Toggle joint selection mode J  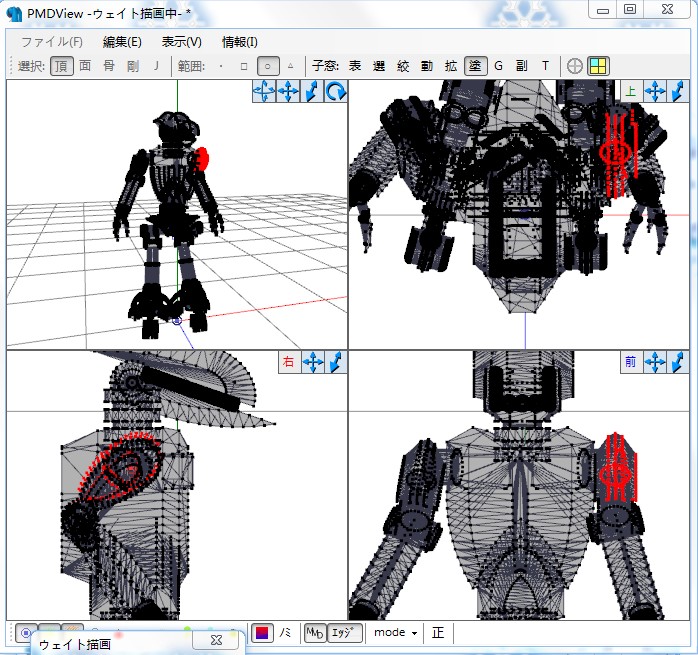[x=156, y=66]
